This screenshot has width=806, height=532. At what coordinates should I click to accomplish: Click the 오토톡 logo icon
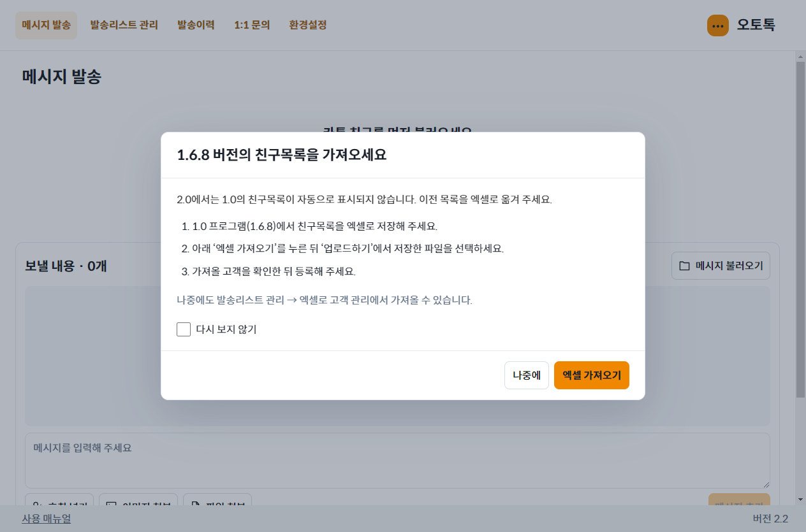(718, 25)
